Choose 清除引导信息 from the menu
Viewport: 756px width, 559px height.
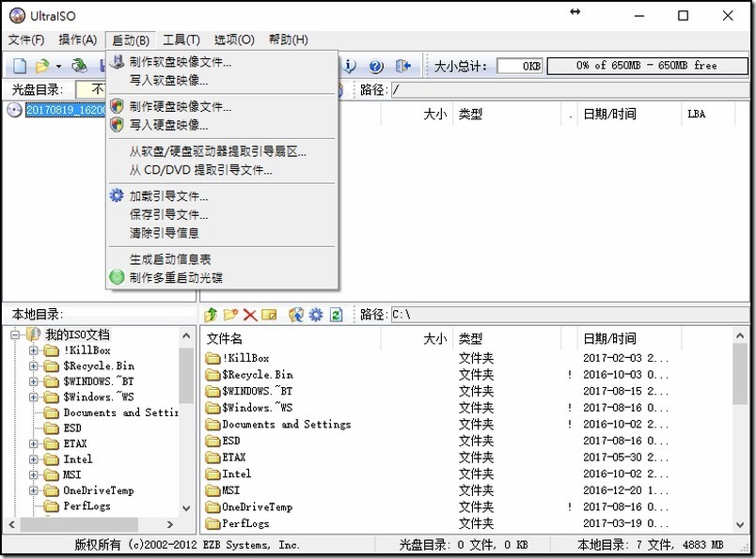[x=222, y=233]
